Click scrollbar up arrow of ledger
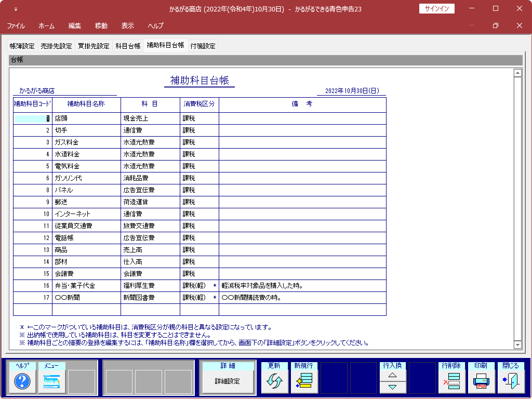The width and height of the screenshot is (532, 399). (x=517, y=73)
